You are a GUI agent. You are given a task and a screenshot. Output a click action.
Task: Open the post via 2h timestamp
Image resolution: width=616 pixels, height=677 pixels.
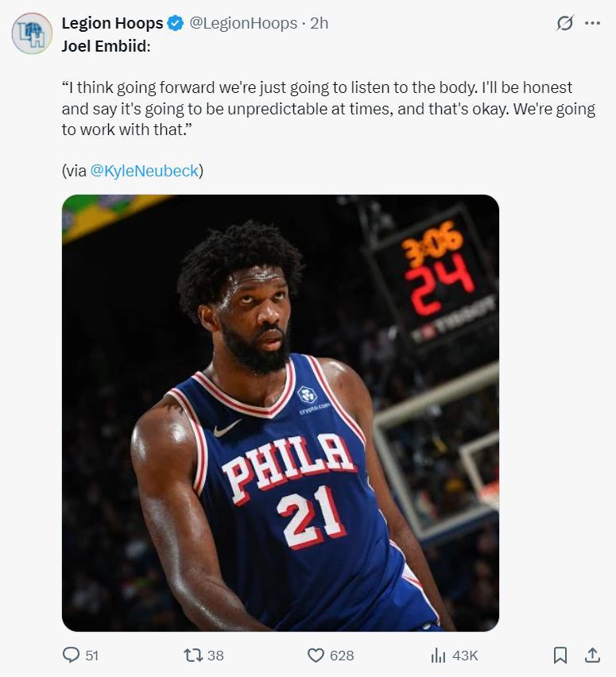319,23
